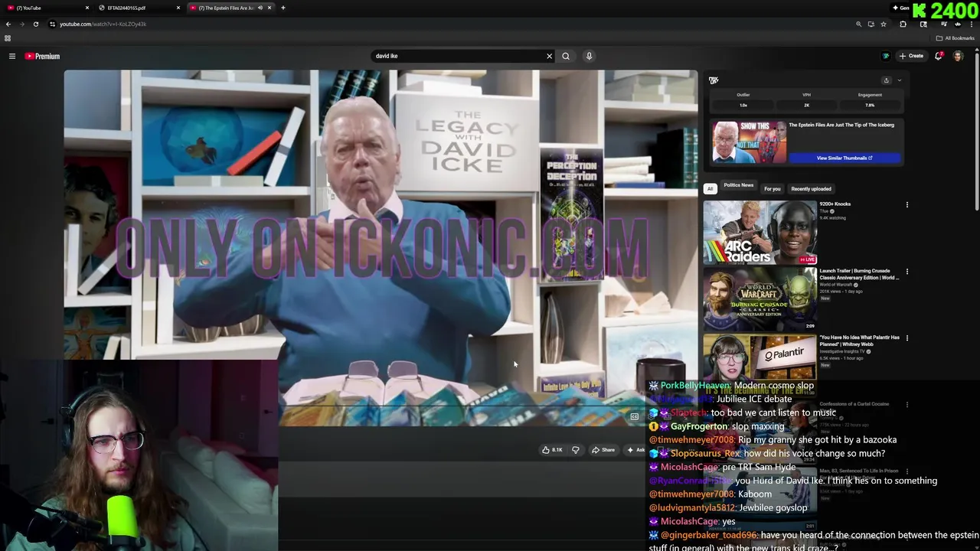Click the Engagement 7.8% value
Viewport: 980px width, 551px height.
point(870,105)
